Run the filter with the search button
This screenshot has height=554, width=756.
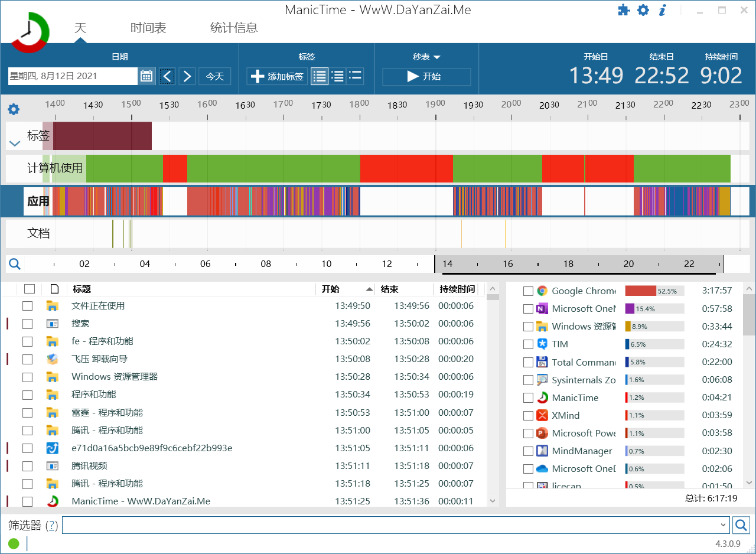tap(741, 524)
